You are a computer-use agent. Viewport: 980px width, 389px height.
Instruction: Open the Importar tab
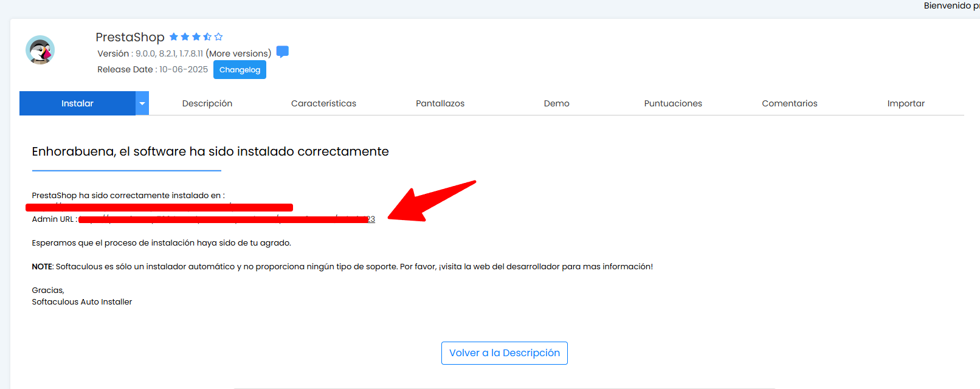tap(905, 103)
